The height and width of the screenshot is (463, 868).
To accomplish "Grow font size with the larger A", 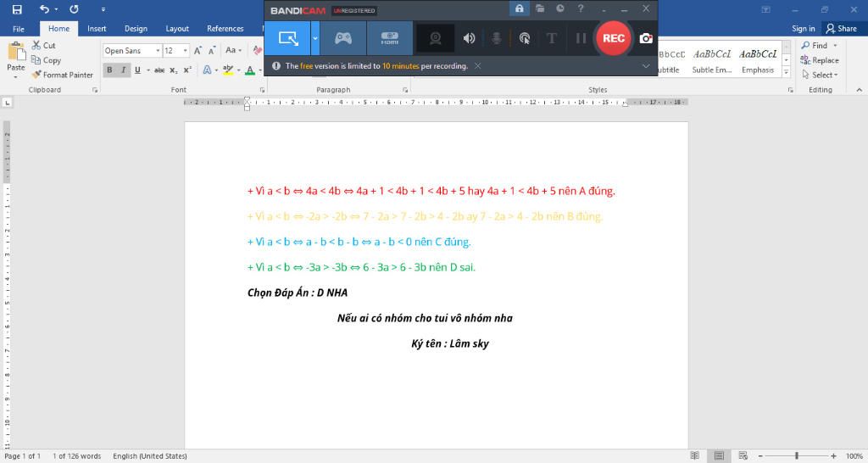I will (198, 51).
